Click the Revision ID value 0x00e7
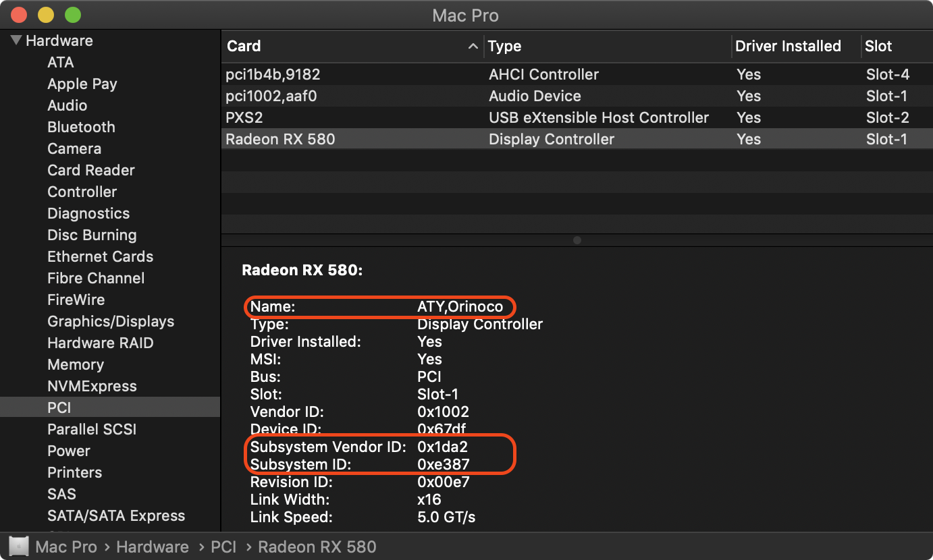The width and height of the screenshot is (933, 560). [x=443, y=482]
